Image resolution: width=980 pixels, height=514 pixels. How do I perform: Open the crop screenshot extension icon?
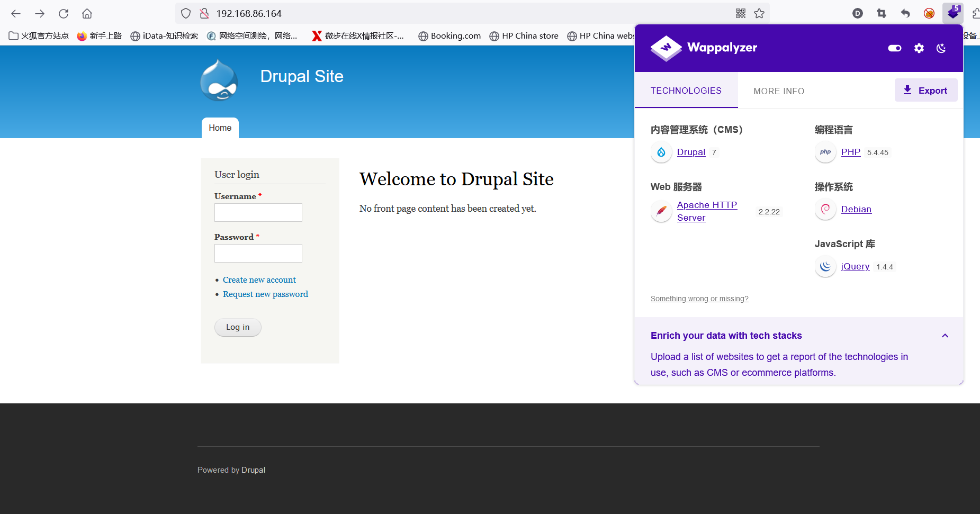coord(882,13)
